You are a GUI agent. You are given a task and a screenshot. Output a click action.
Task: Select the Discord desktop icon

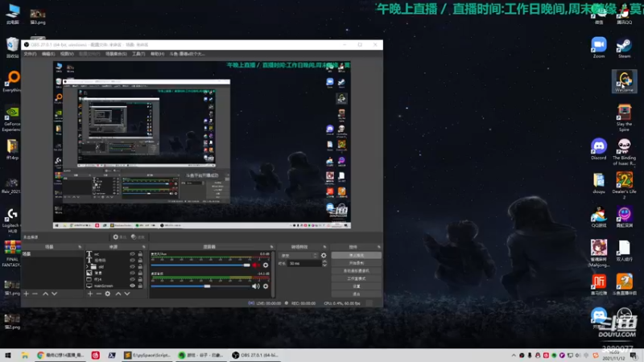(x=599, y=149)
